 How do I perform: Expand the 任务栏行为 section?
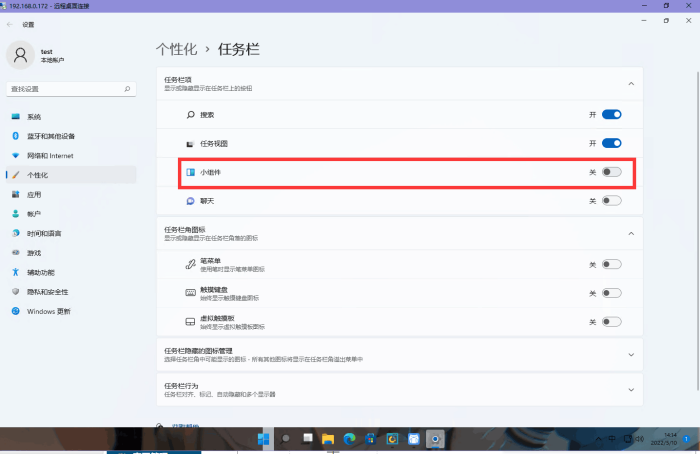(x=630, y=388)
